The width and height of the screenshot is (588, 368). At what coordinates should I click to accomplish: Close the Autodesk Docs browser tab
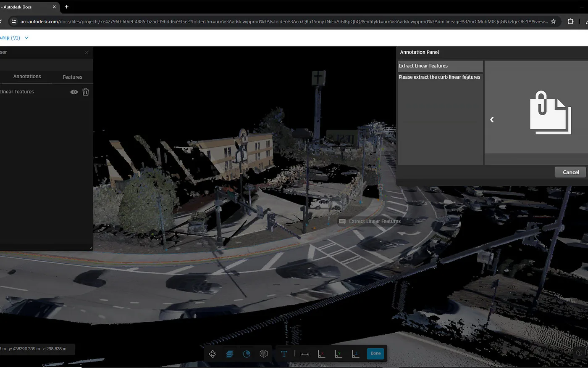[x=54, y=7]
